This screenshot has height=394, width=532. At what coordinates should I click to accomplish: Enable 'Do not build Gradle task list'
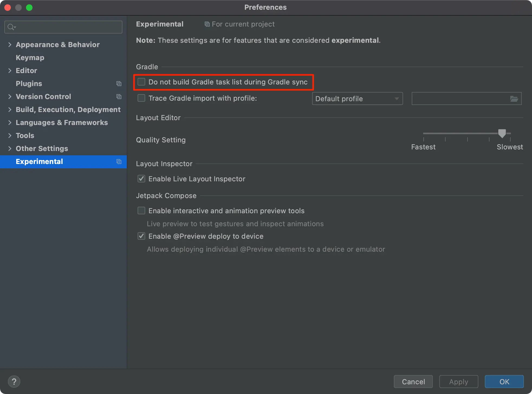[x=141, y=82]
